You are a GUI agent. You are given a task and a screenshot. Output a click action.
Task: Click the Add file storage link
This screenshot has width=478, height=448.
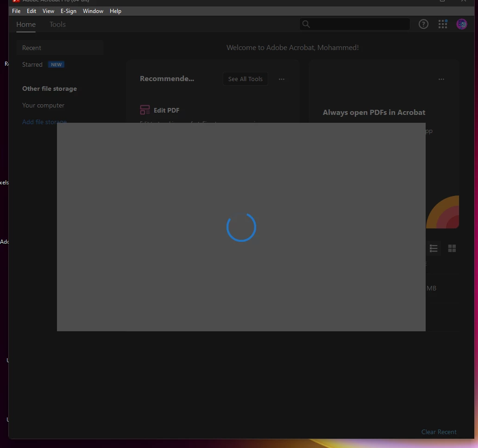point(44,121)
